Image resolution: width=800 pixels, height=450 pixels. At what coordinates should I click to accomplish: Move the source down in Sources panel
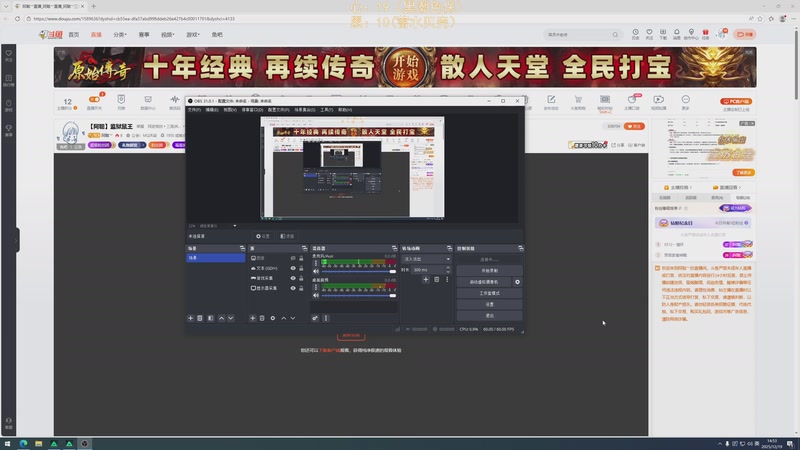293,318
